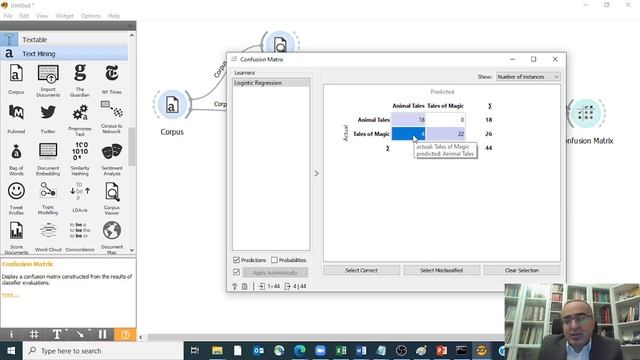
Task: Select the Sentiment Analysis widget
Action: click(112, 160)
